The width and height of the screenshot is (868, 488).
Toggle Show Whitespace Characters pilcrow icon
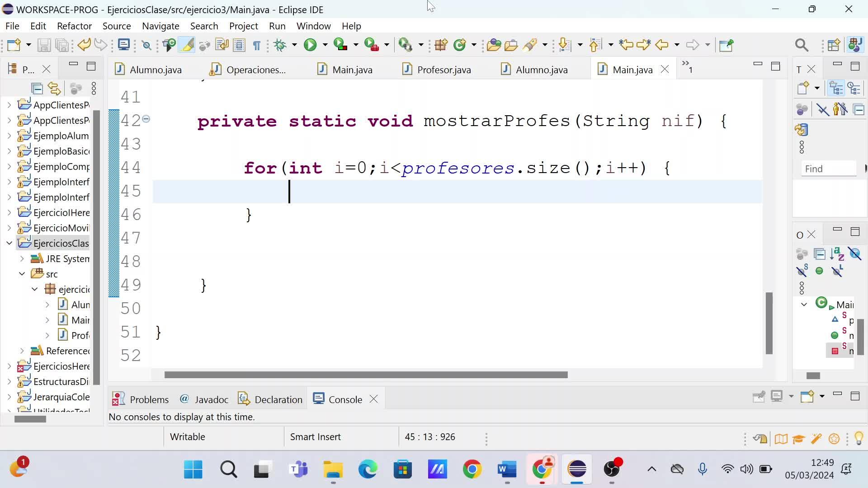pyautogui.click(x=257, y=45)
